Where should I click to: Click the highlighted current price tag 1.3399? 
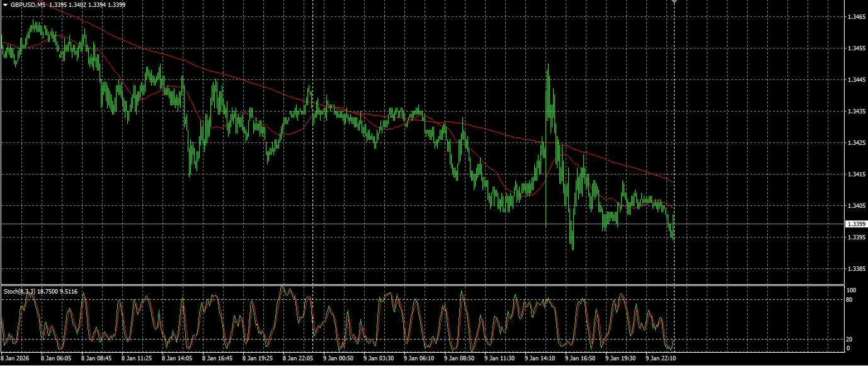856,224
